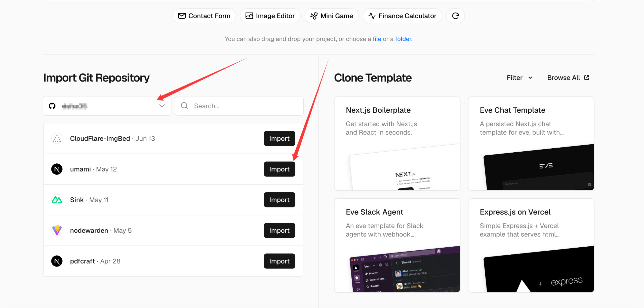644x308 pixels.
Task: Click the Sink Nuxt logo icon
Action: 57,200
